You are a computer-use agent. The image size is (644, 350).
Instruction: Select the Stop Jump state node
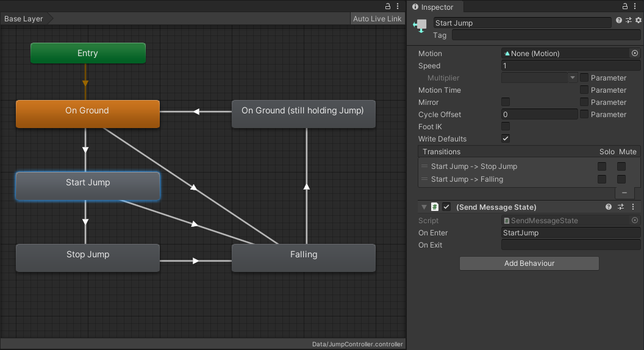tap(87, 258)
